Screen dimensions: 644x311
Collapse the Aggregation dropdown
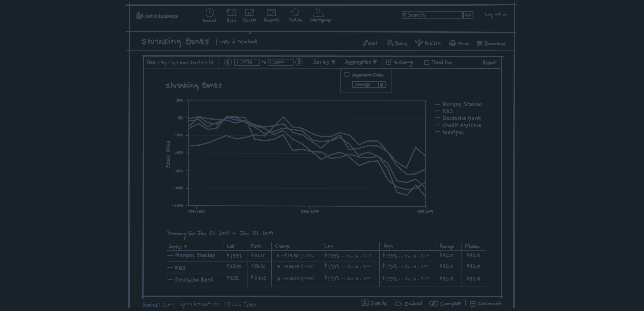tap(361, 62)
